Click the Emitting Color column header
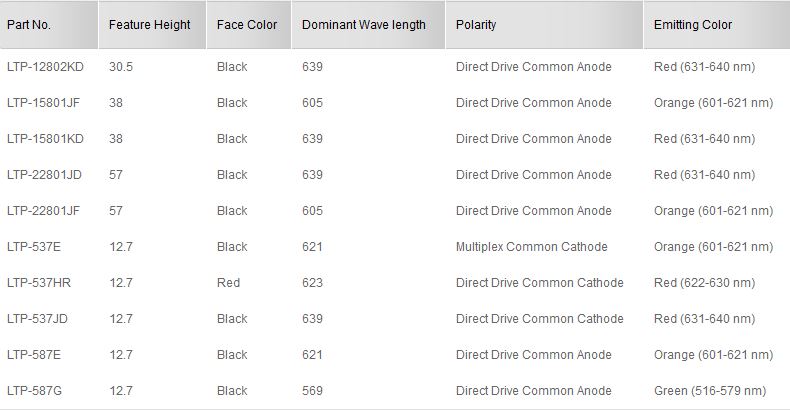Viewport: 790px width, 411px height. (x=693, y=25)
